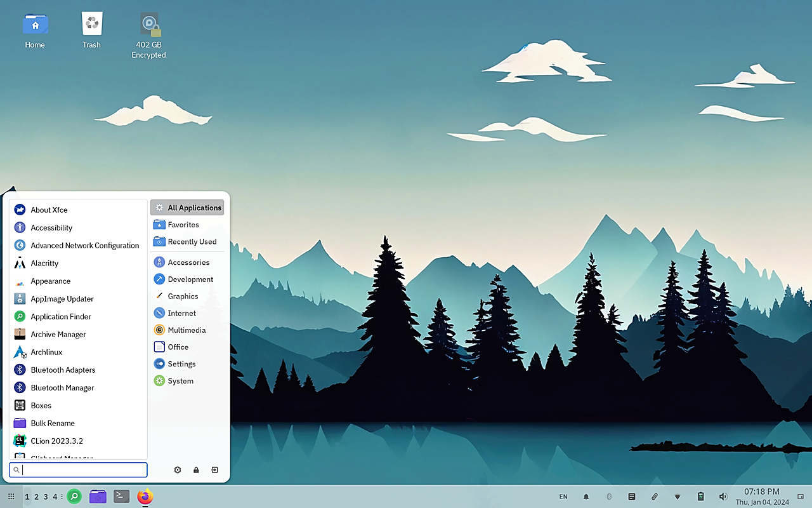Screen dimensions: 812x508
Task: Launch the terminal from the panel
Action: pos(121,497)
